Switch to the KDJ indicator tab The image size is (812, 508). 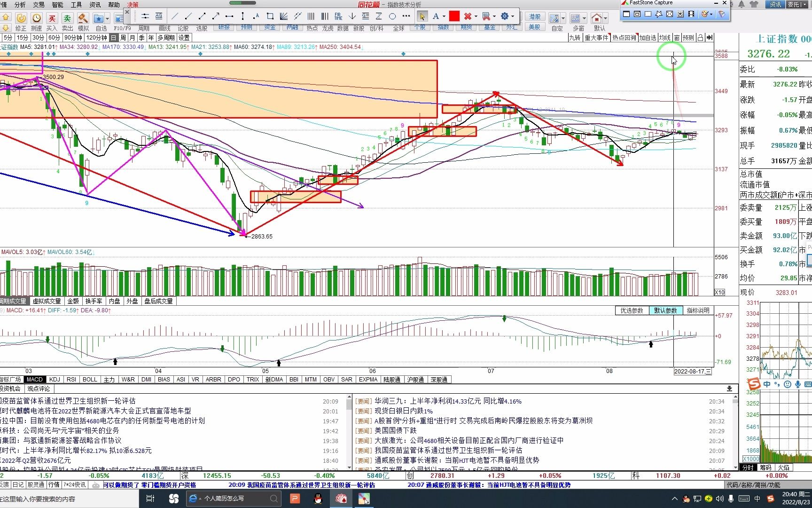(55, 379)
